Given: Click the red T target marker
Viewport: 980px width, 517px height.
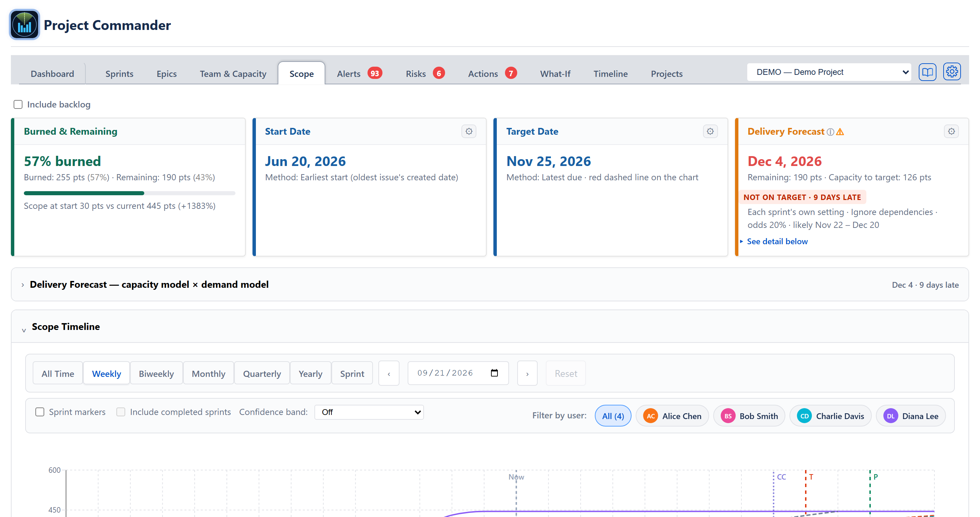Looking at the screenshot, I should coord(811,477).
